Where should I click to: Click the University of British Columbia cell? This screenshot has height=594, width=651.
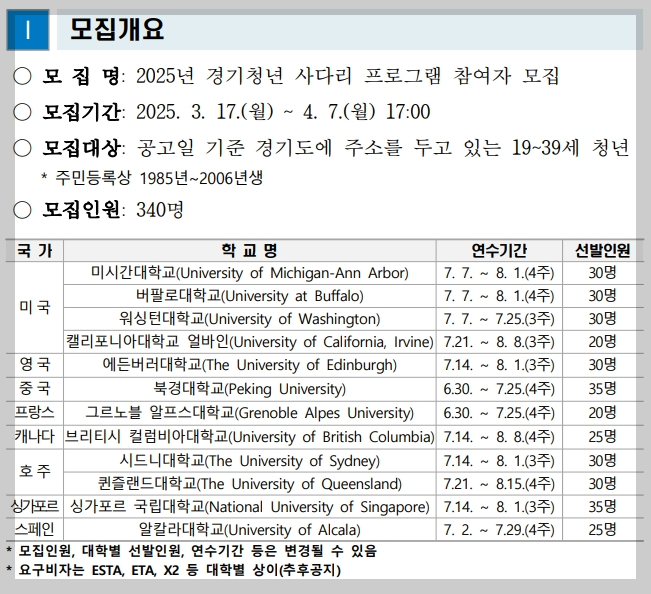pyautogui.click(x=250, y=437)
